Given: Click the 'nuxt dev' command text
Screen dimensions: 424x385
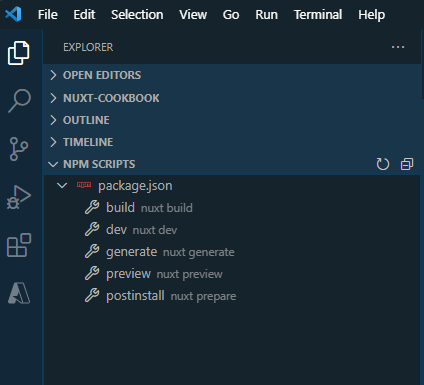Looking at the screenshot, I should point(155,230).
